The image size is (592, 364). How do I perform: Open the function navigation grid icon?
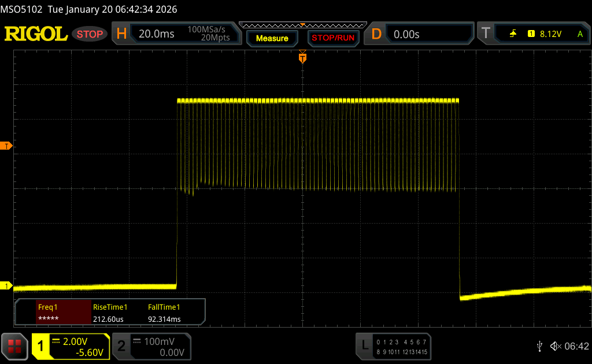click(14, 346)
